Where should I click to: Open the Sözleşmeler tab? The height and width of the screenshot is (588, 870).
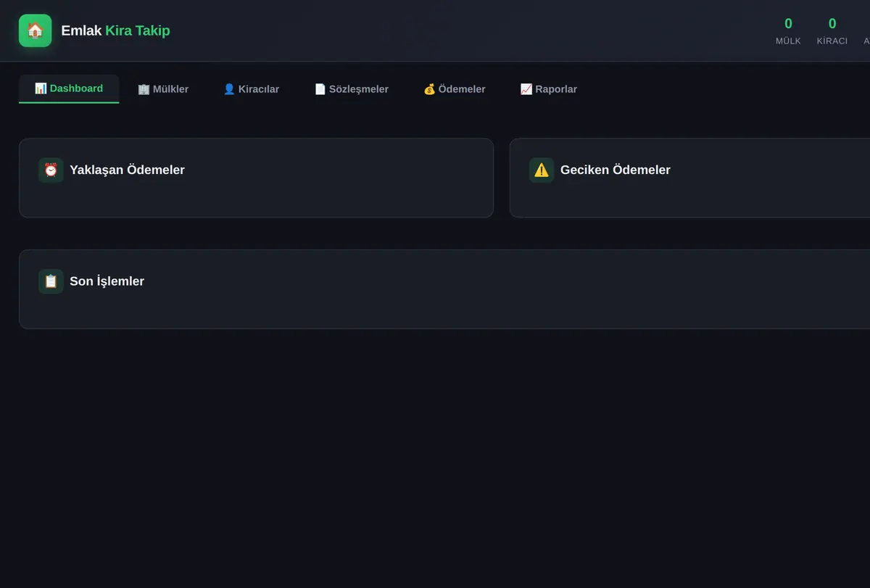click(x=352, y=89)
